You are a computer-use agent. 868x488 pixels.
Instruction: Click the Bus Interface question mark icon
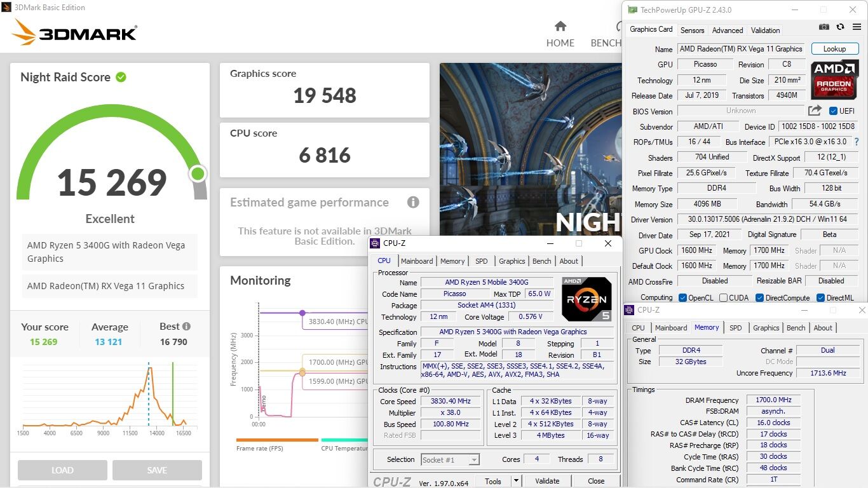click(x=856, y=142)
